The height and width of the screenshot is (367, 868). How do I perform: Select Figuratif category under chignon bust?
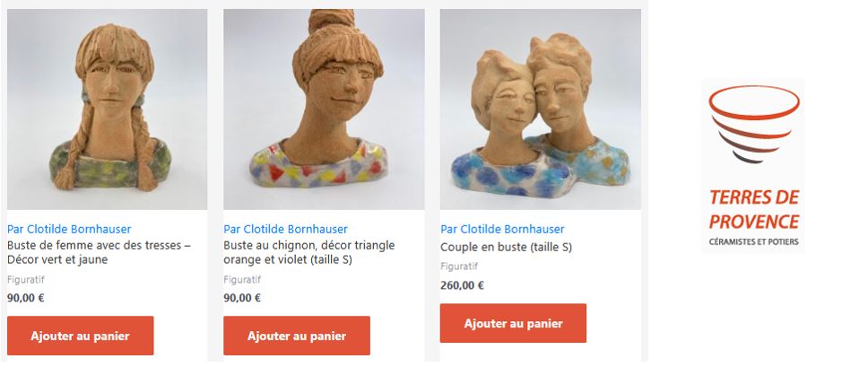(x=242, y=280)
